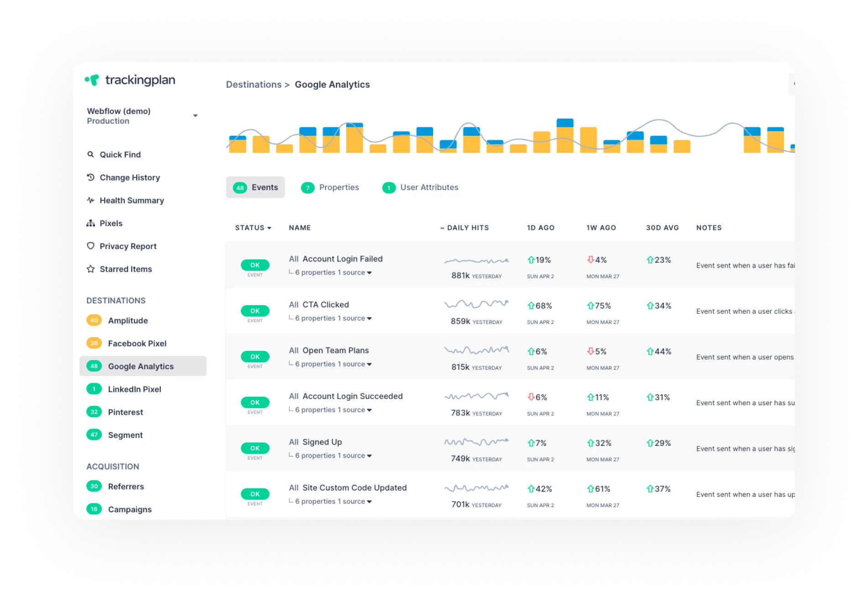Open Quick Find search
Screen dimensions: 868x604
coord(120,154)
